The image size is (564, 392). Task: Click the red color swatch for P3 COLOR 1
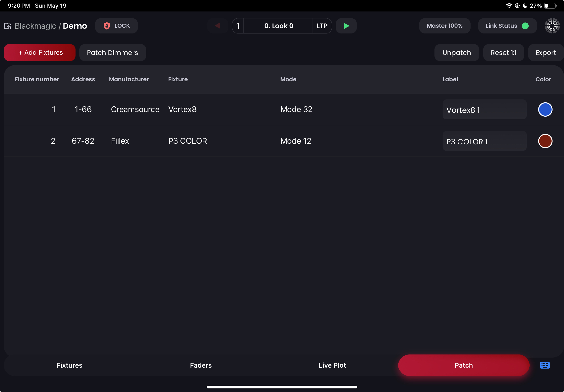[x=544, y=141]
